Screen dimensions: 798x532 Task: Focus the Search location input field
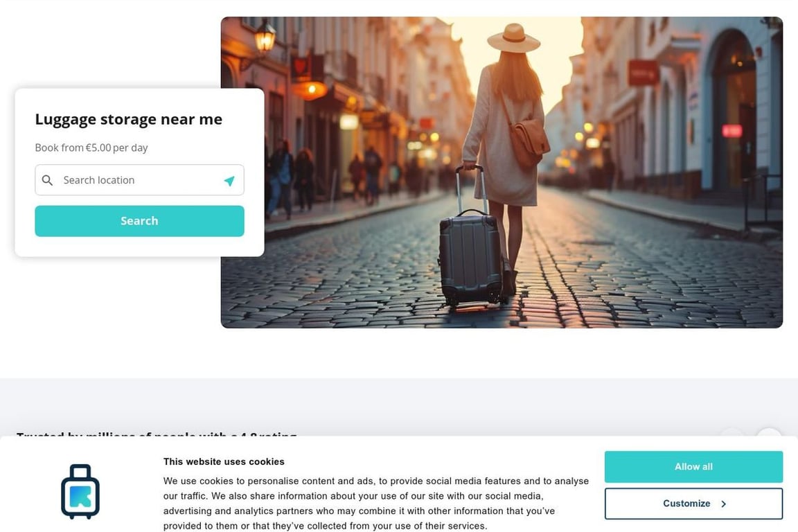point(139,179)
